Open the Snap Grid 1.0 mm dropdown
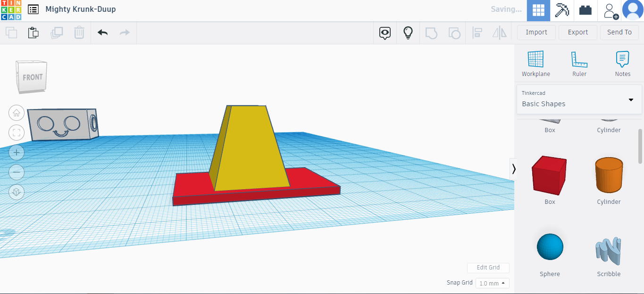 tap(492, 283)
